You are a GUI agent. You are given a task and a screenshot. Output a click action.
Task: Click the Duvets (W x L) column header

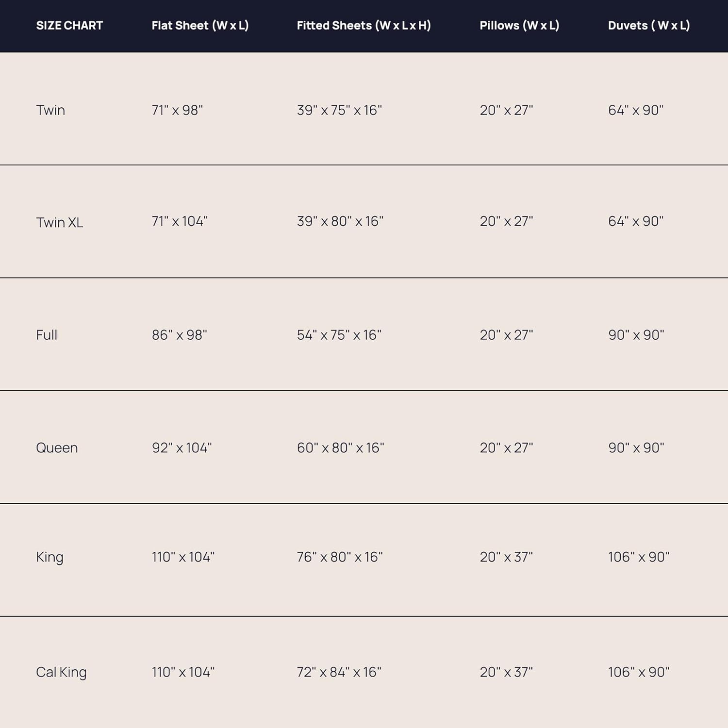(x=649, y=26)
